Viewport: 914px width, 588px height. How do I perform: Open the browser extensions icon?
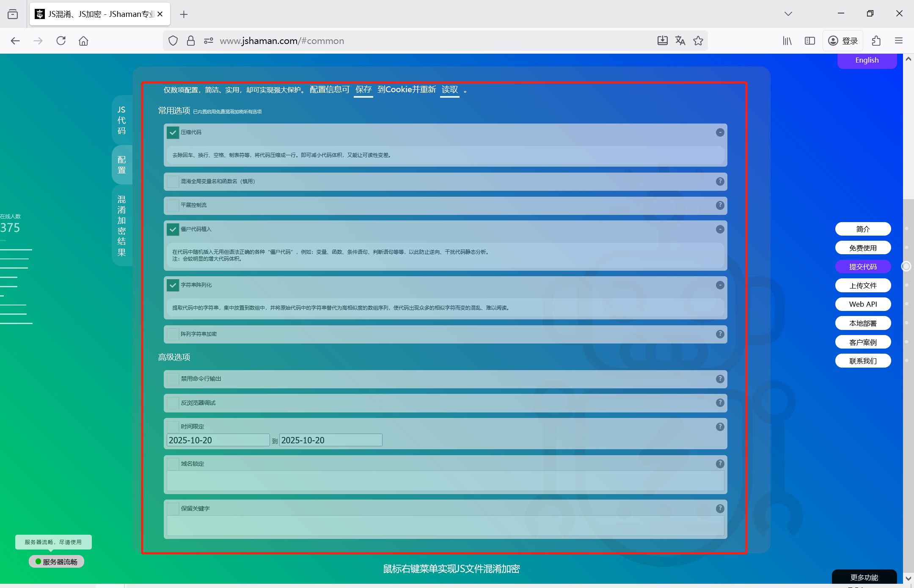876,41
